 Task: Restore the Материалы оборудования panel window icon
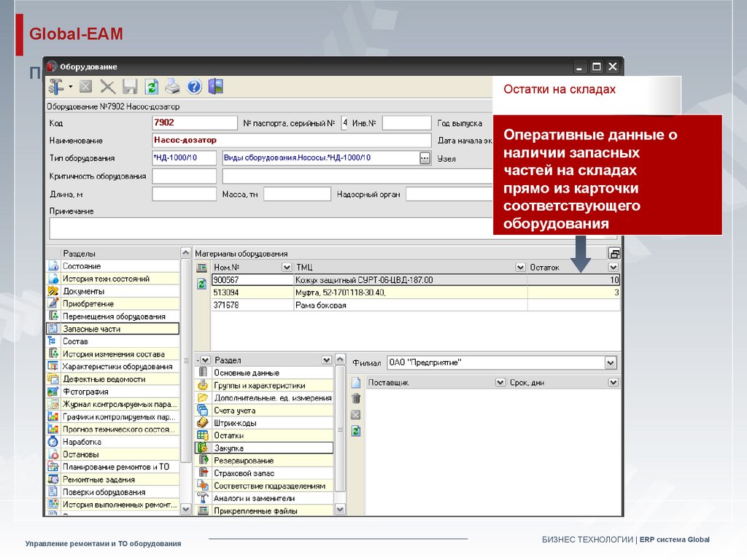[614, 253]
